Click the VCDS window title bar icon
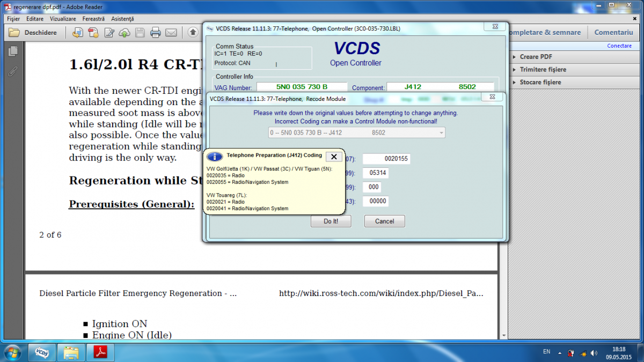Image resolution: width=644 pixels, height=362 pixels. click(x=209, y=28)
